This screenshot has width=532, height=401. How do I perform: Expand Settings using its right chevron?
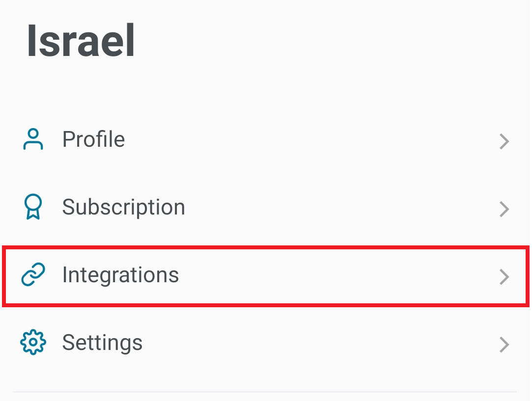[504, 345]
